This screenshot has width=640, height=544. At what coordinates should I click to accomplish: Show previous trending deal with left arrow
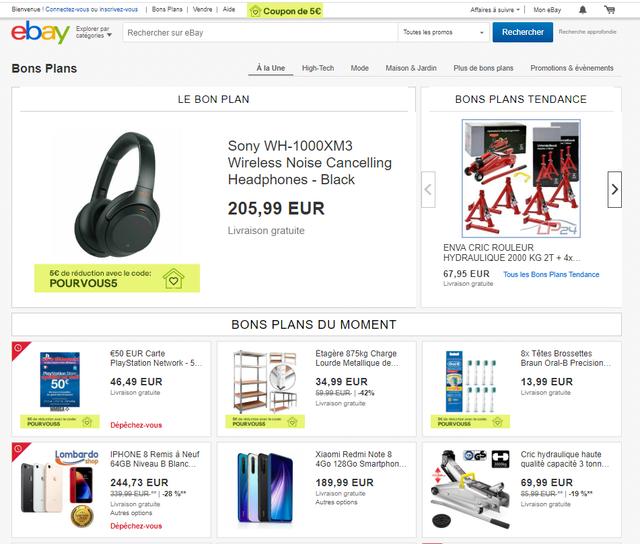click(x=428, y=189)
